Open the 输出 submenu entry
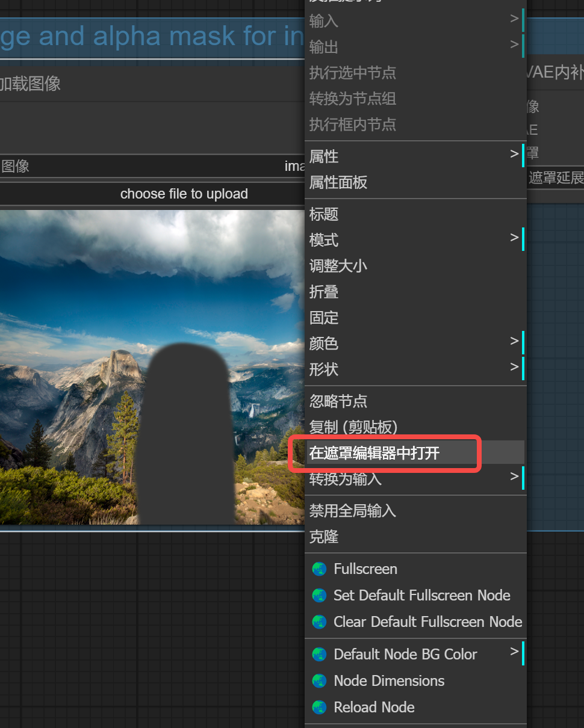 [x=415, y=47]
